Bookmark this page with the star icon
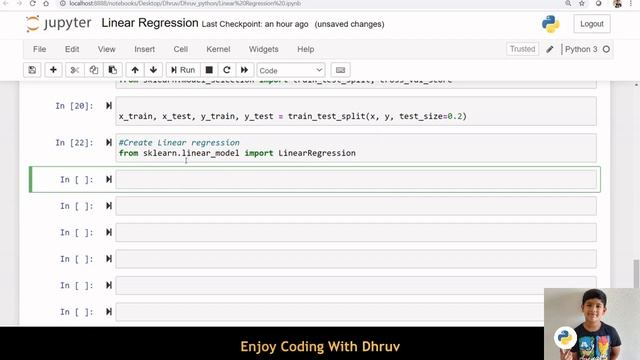 pyautogui.click(x=582, y=3)
